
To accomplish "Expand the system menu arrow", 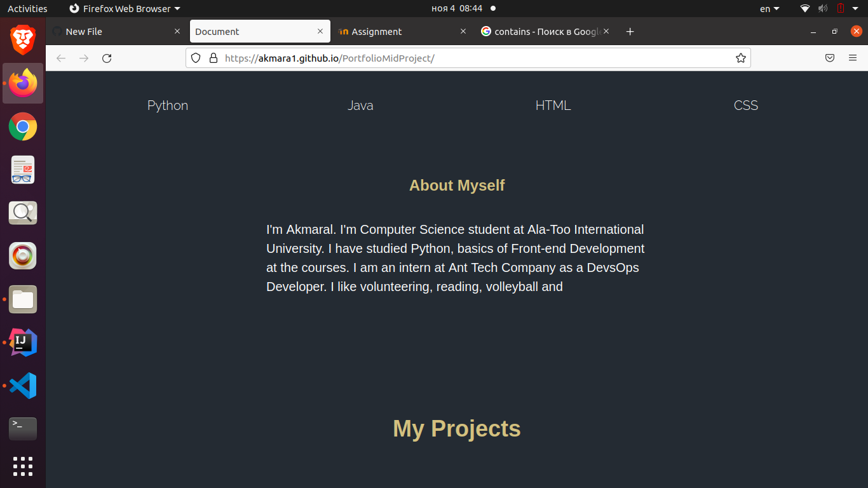I will [x=855, y=9].
